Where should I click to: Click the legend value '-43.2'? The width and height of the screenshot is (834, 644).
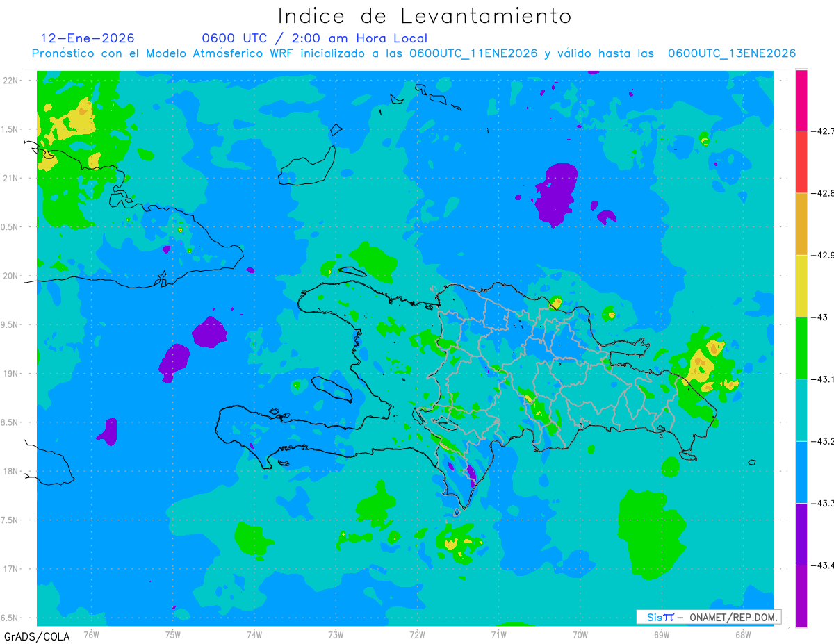[x=822, y=441]
